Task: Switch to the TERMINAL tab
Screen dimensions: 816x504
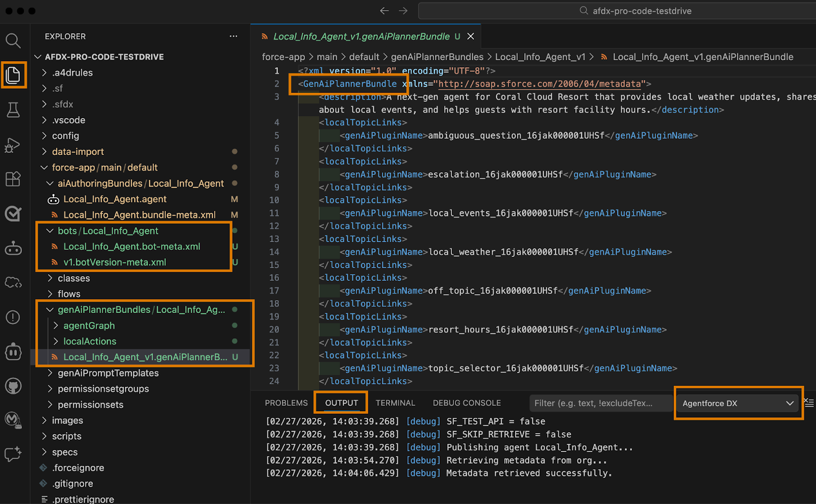Action: click(395, 403)
